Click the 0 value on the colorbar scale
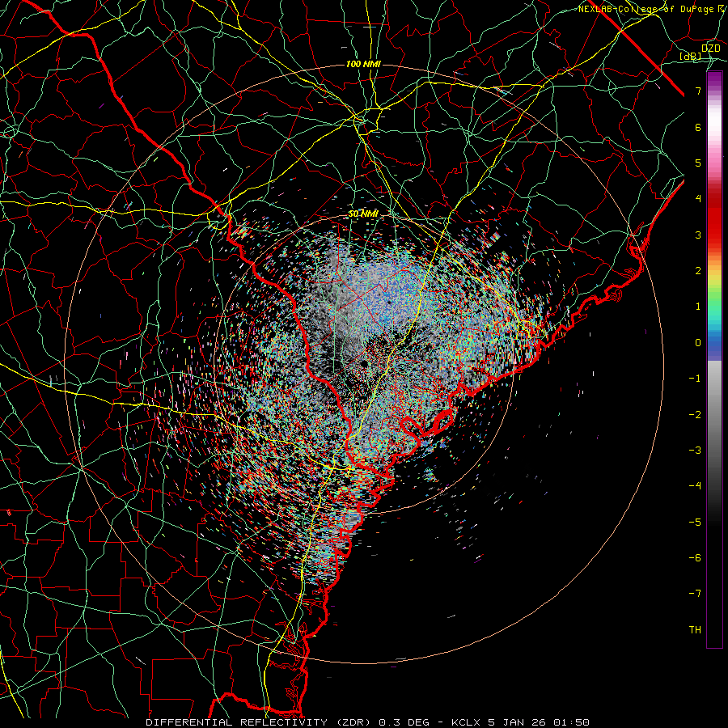This screenshot has height=728, width=728. (698, 343)
